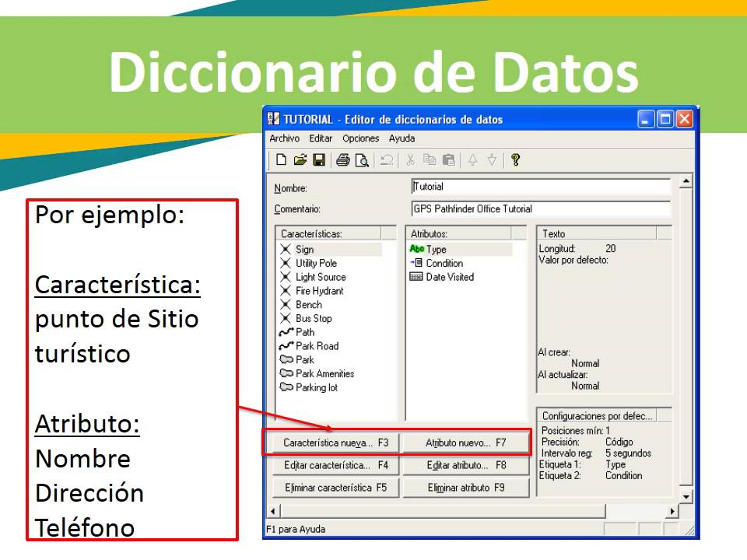Select Park Amenities feature
The width and height of the screenshot is (747, 560).
[325, 373]
